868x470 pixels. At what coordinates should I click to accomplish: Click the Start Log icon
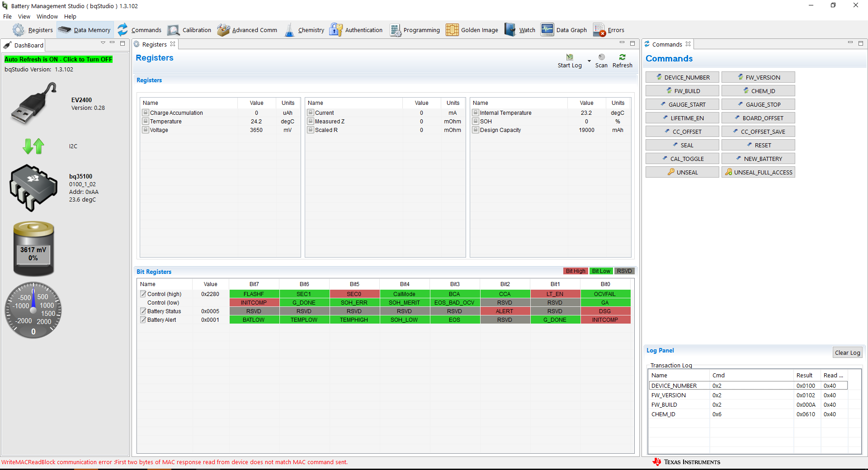(x=570, y=57)
